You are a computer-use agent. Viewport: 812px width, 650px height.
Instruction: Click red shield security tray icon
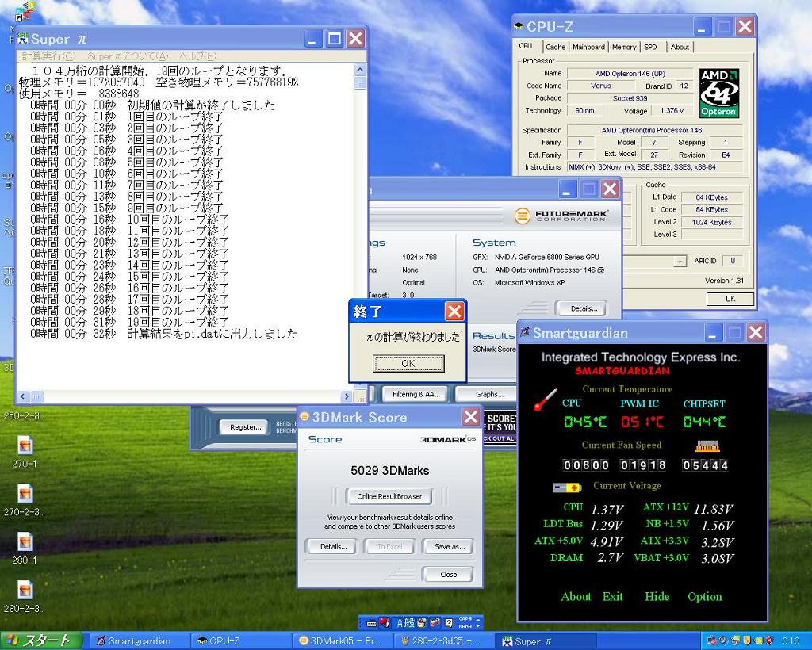[769, 641]
